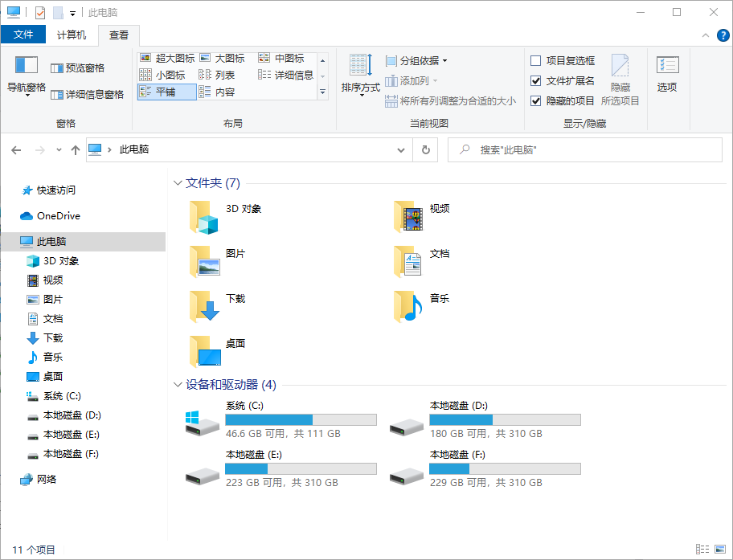
Task: Switch to large icons status bar icon
Action: 720,550
